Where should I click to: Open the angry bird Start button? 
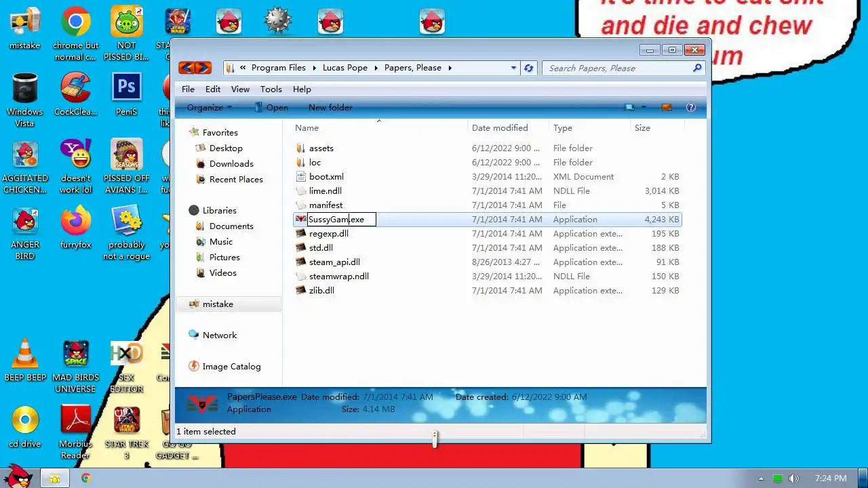(x=18, y=476)
